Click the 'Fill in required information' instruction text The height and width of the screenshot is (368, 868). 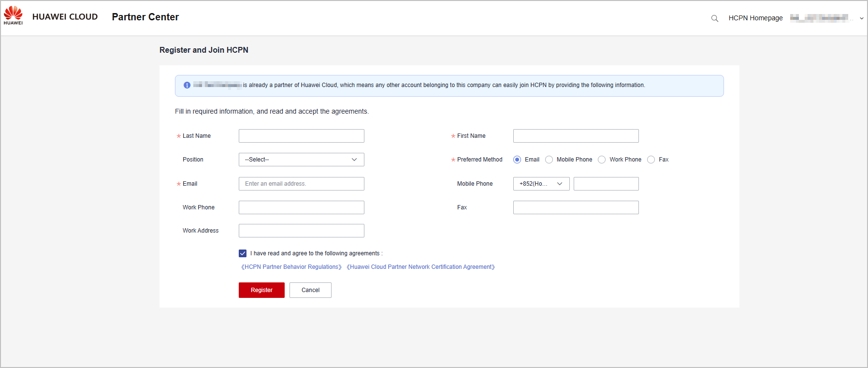272,111
